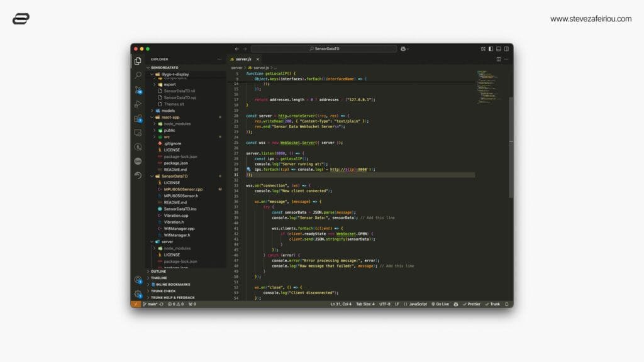This screenshot has height=362, width=644.
Task: Click errors and warnings count in status bar
Action: pyautogui.click(x=176, y=304)
